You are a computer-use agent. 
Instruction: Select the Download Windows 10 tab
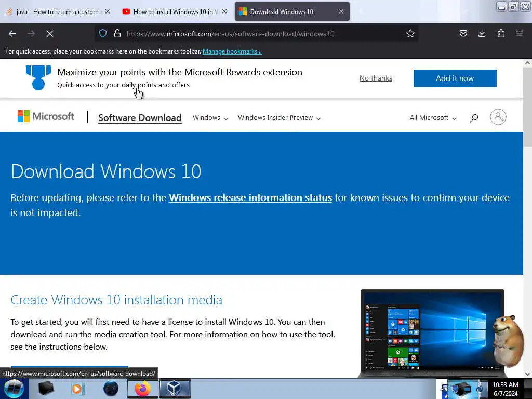pos(292,11)
